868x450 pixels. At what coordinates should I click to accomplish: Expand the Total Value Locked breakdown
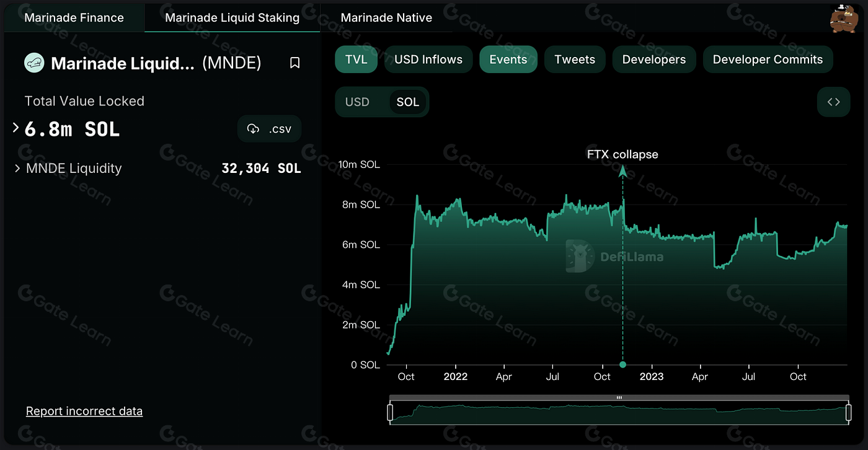point(16,128)
